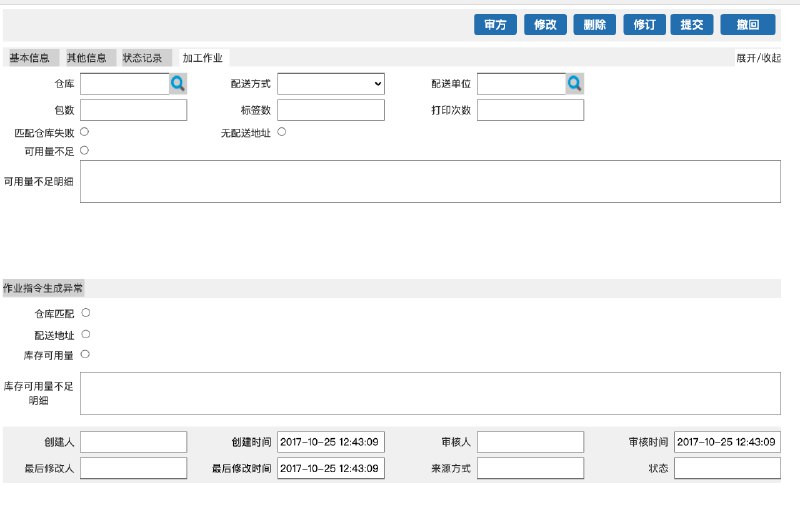
Task: Click the 提交 button
Action: click(x=692, y=24)
